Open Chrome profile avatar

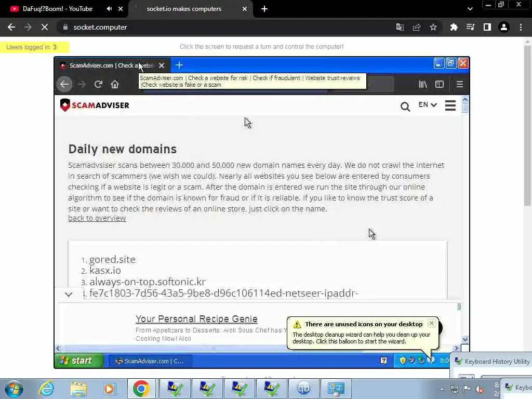coord(504,27)
